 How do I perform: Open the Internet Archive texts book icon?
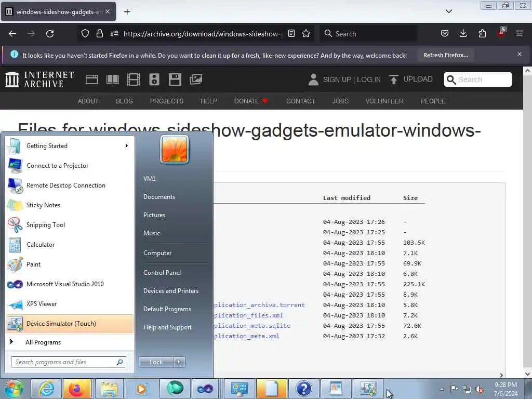113,79
